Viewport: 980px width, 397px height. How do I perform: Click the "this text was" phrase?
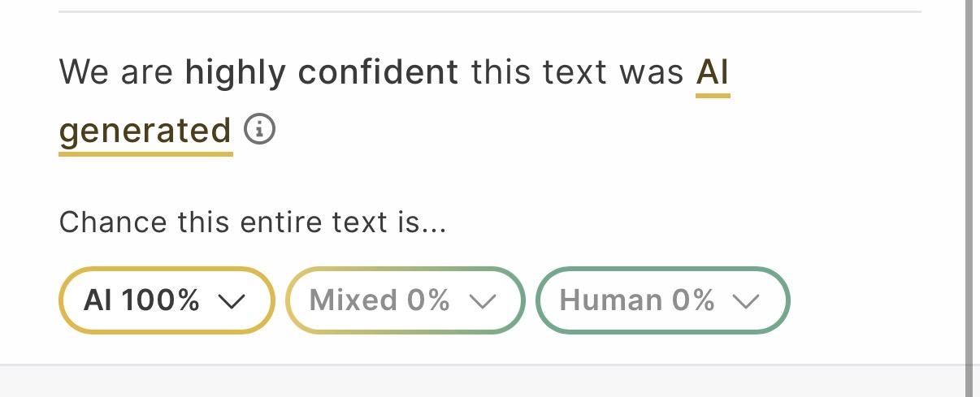tap(578, 74)
